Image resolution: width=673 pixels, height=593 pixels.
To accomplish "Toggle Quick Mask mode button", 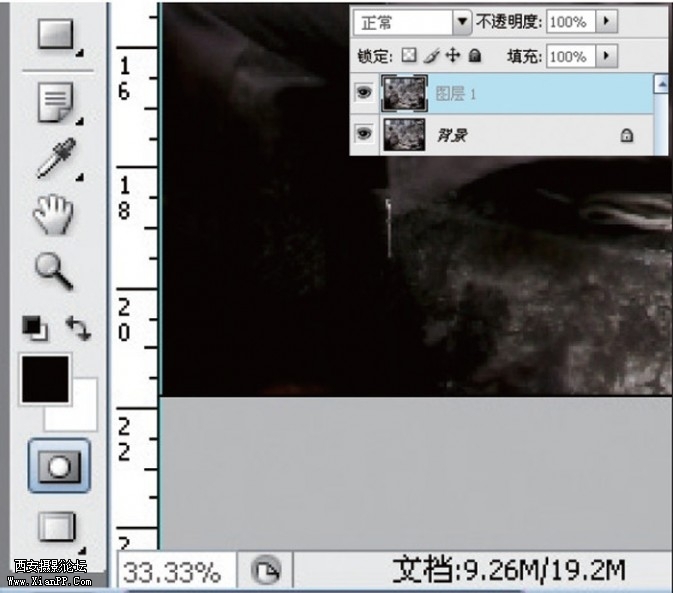I will click(58, 466).
